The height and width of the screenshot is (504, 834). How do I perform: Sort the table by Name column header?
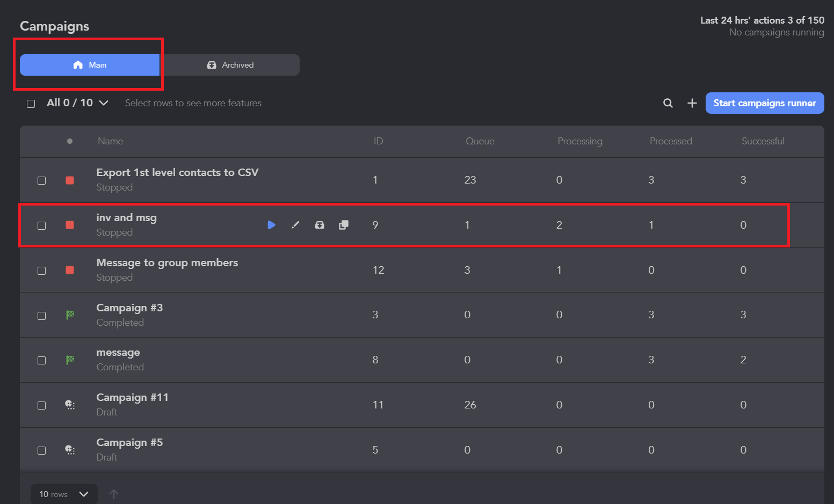tap(110, 141)
